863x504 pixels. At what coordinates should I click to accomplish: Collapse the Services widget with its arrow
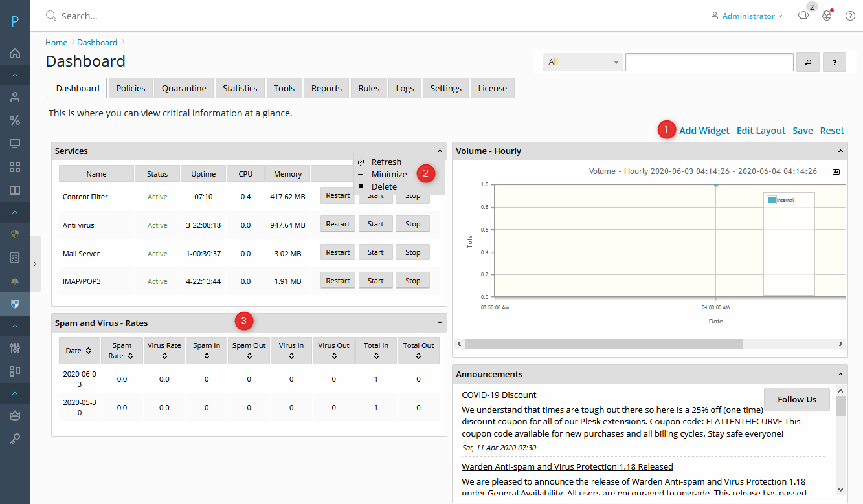tap(440, 151)
